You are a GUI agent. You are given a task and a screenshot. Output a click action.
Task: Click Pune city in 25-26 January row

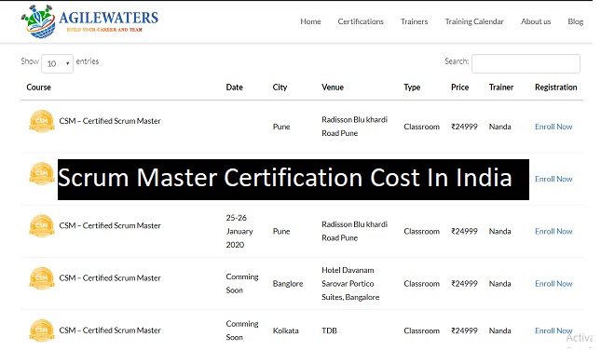[x=281, y=231]
